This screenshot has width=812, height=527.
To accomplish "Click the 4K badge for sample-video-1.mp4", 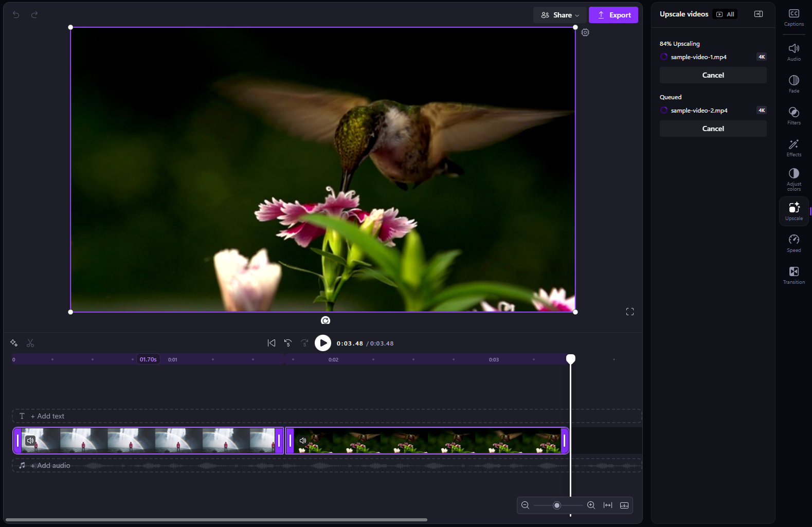I will point(762,57).
